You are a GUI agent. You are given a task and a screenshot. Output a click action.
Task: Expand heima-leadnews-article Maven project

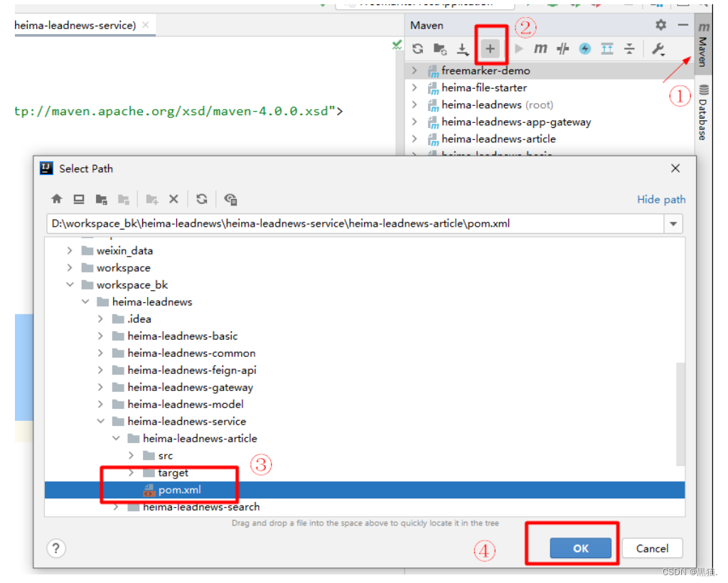pos(414,139)
